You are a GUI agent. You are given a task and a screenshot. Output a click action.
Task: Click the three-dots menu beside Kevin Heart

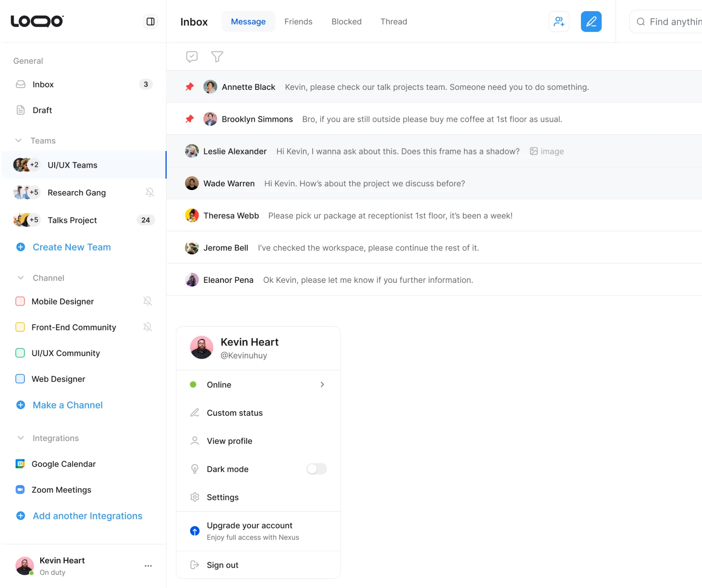(148, 566)
